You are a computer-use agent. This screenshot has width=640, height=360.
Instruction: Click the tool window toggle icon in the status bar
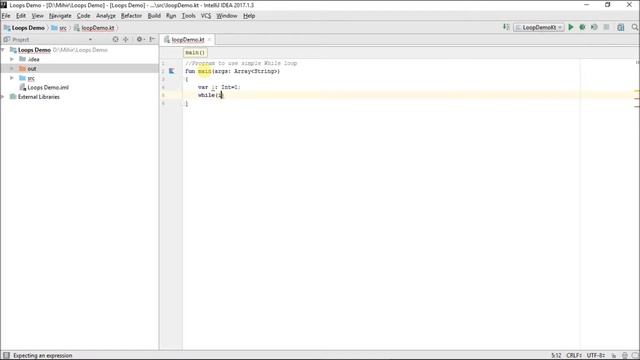6,356
